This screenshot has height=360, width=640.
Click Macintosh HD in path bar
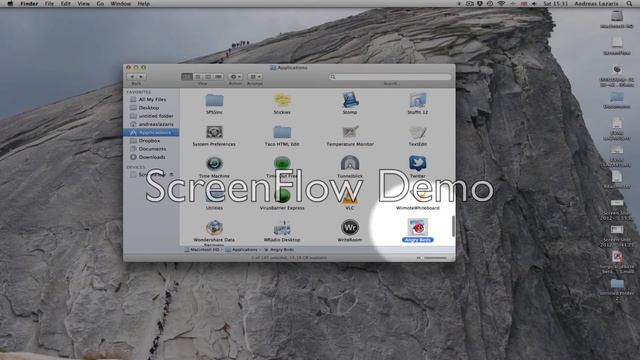202,249
